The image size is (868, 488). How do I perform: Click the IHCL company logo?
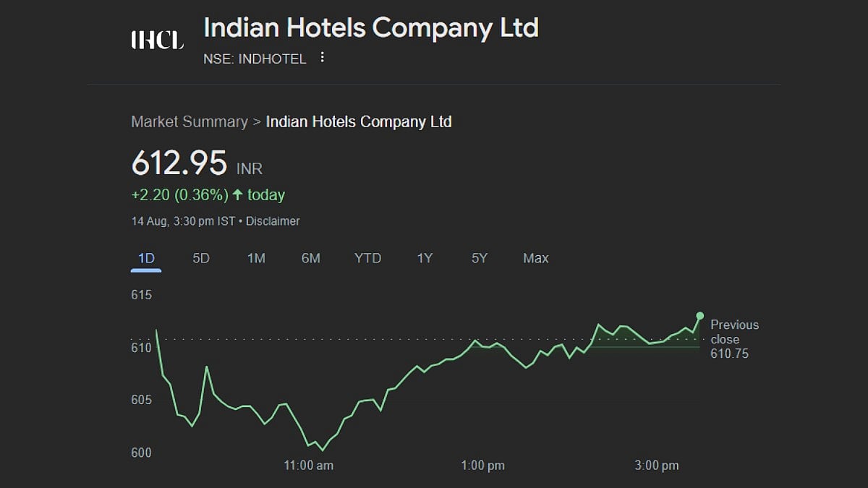click(157, 40)
